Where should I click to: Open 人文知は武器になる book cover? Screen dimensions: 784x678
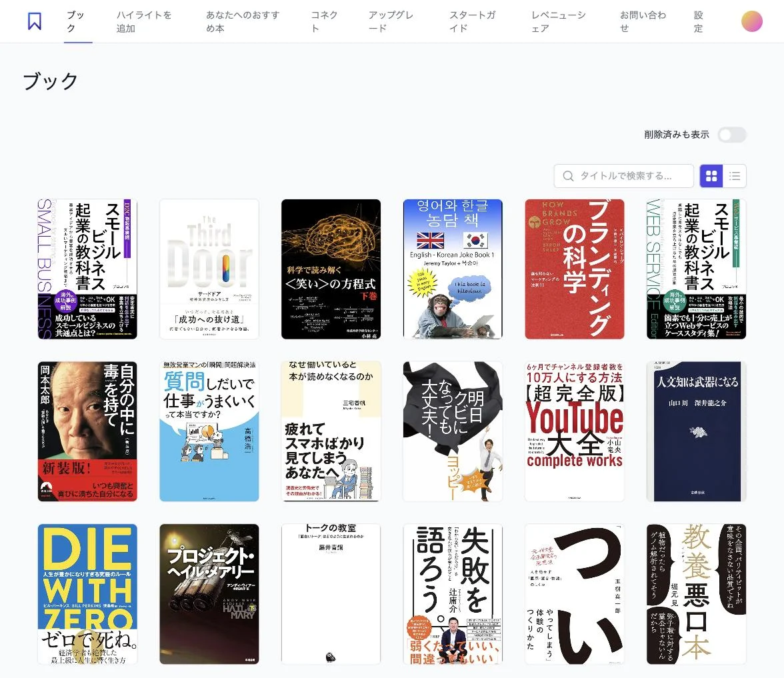coord(696,431)
